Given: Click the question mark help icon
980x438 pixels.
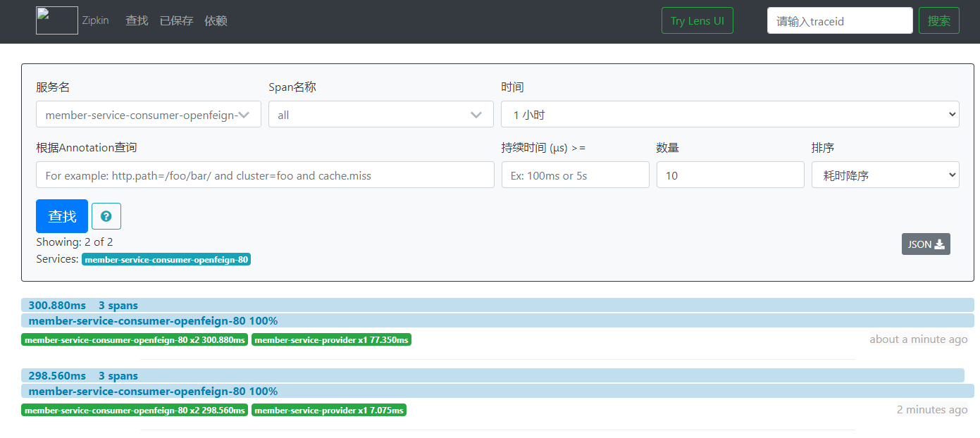Looking at the screenshot, I should point(106,216).
